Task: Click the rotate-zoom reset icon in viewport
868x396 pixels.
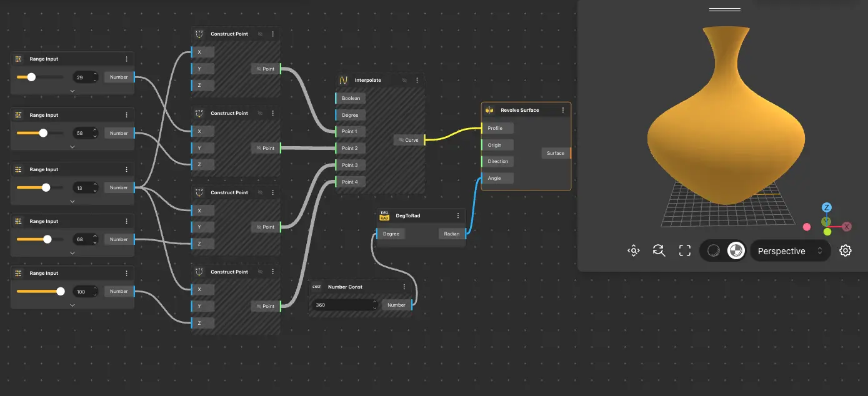Action: click(x=659, y=250)
